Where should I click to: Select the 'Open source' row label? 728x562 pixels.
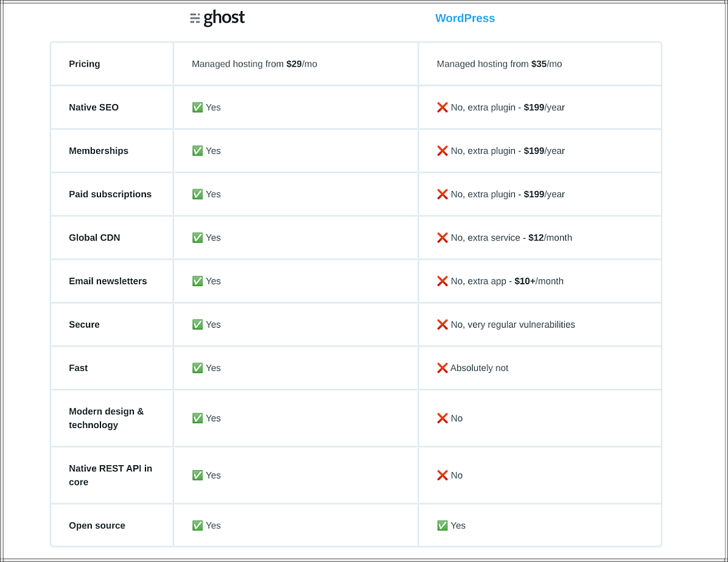click(97, 525)
